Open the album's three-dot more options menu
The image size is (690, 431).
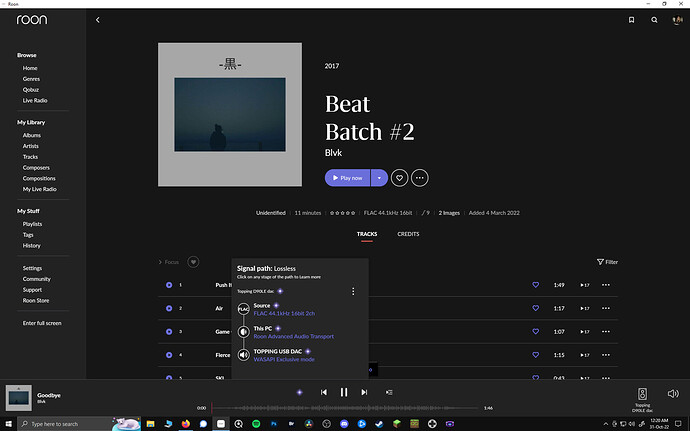(420, 177)
